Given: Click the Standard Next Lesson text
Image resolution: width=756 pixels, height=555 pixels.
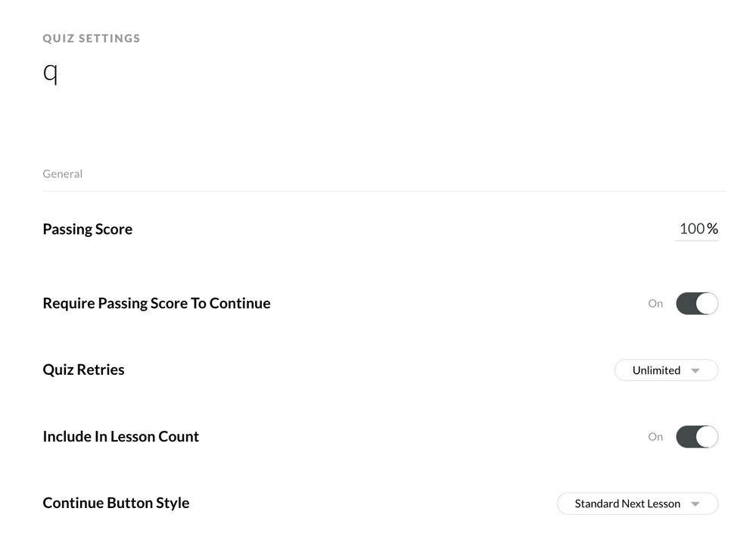Looking at the screenshot, I should [x=627, y=504].
